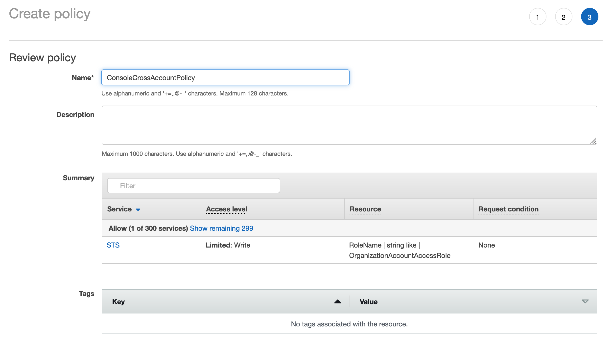Click the Key tags column header
Image resolution: width=613 pixels, height=364 pixels.
pos(118,302)
